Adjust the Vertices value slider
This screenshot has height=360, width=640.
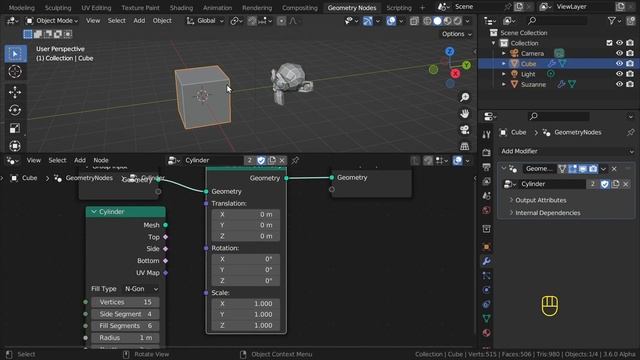coord(125,302)
